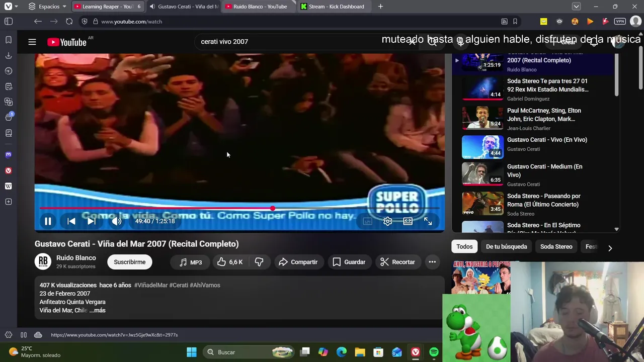This screenshot has width=644, height=362.
Task: Reload the current page
Action: tap(69, 22)
